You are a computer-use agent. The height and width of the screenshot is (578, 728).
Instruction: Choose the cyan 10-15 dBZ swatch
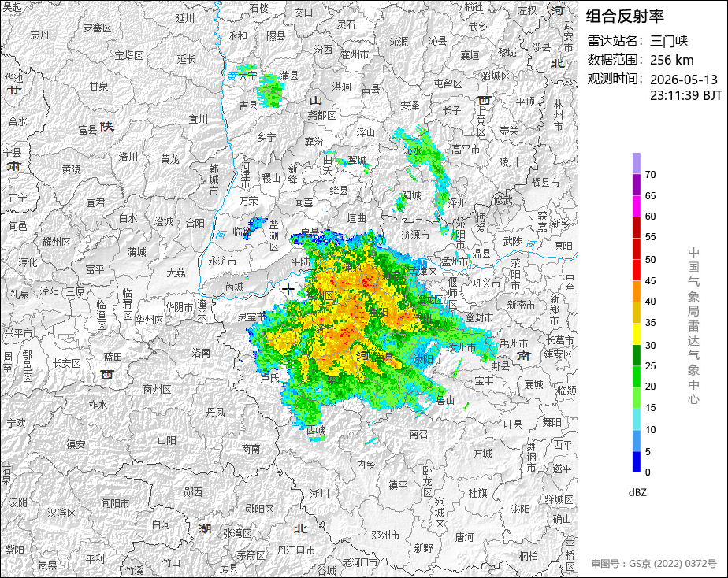[x=636, y=419]
